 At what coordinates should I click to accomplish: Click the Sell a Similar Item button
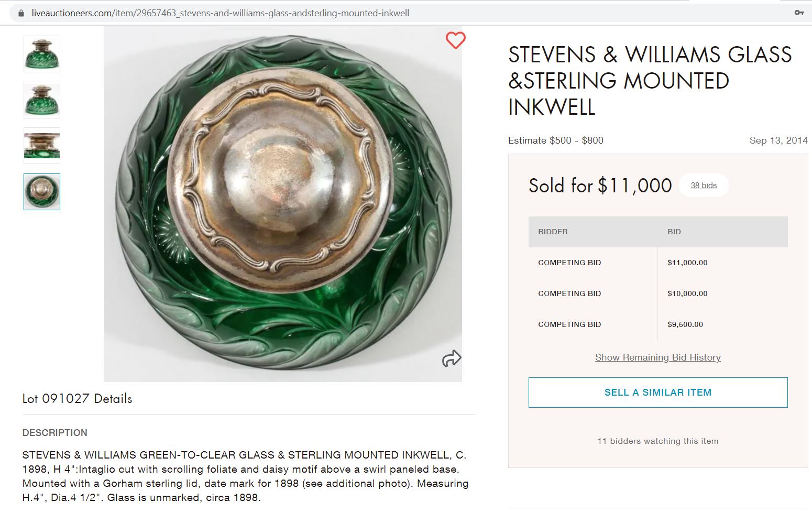(x=657, y=393)
